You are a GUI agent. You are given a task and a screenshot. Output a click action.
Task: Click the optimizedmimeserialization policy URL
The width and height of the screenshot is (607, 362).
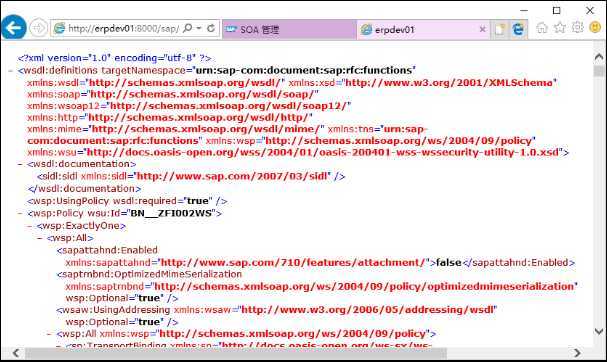[x=364, y=287]
